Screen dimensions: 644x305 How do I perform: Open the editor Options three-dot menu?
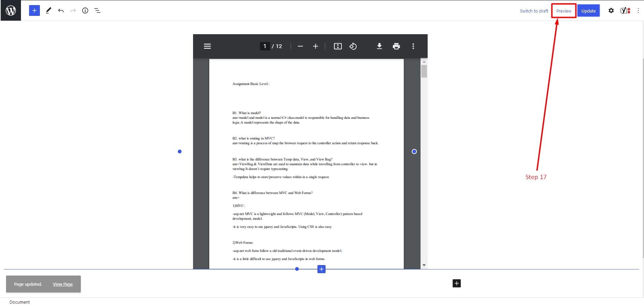638,10
